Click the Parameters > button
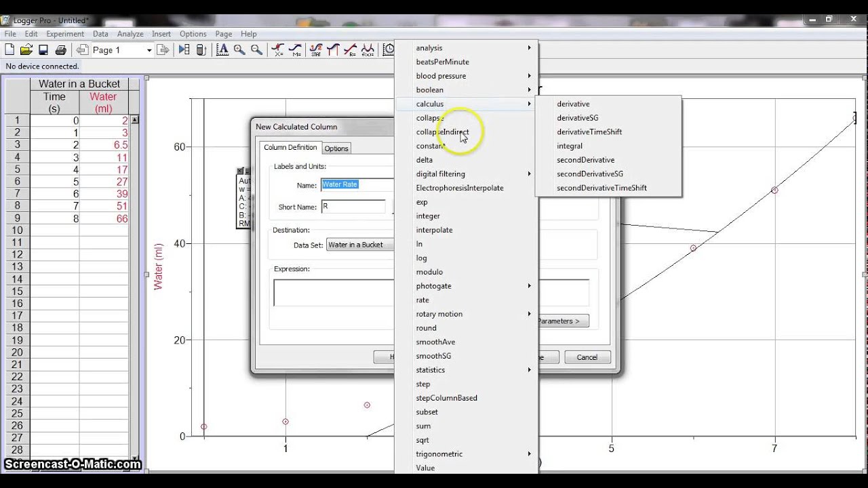Screen dimensions: 868x488 (563, 321)
